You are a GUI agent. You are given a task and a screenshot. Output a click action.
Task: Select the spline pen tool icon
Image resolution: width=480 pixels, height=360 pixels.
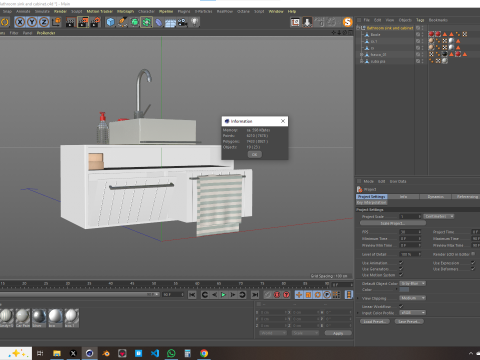(x=122, y=22)
